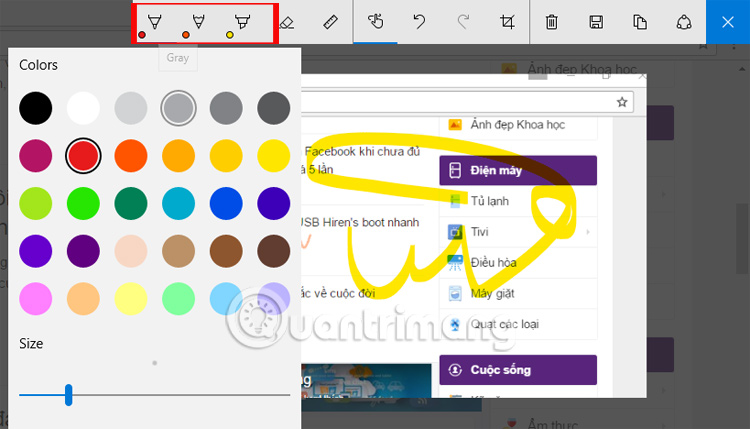This screenshot has height=429, width=750.
Task: Choose the blue color swatch
Action: click(226, 203)
